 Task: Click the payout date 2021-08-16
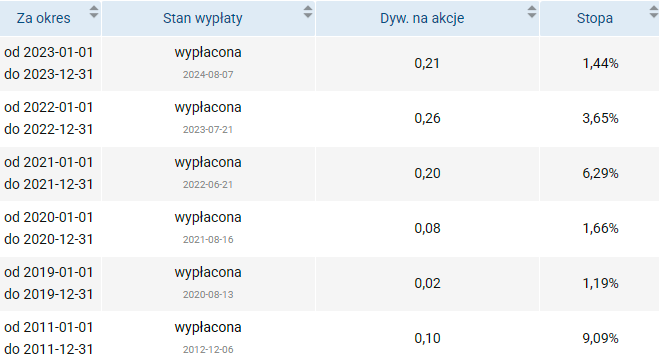[x=208, y=240]
